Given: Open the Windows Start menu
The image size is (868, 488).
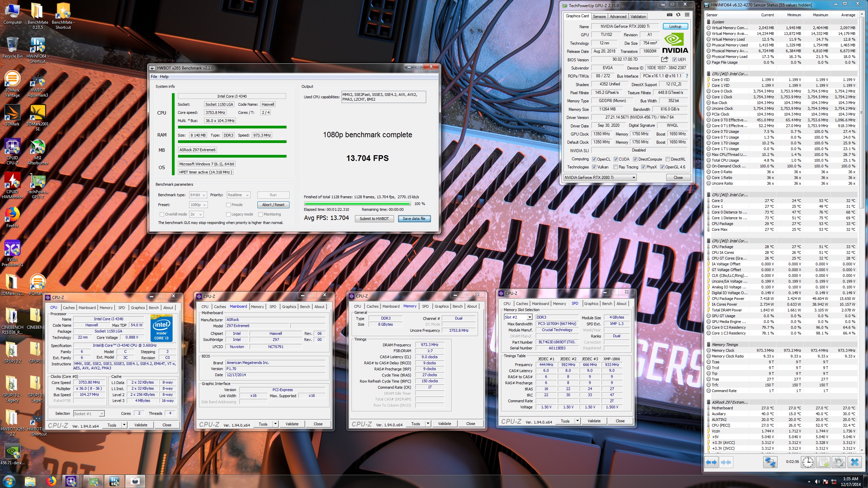Looking at the screenshot, I should click(x=9, y=481).
